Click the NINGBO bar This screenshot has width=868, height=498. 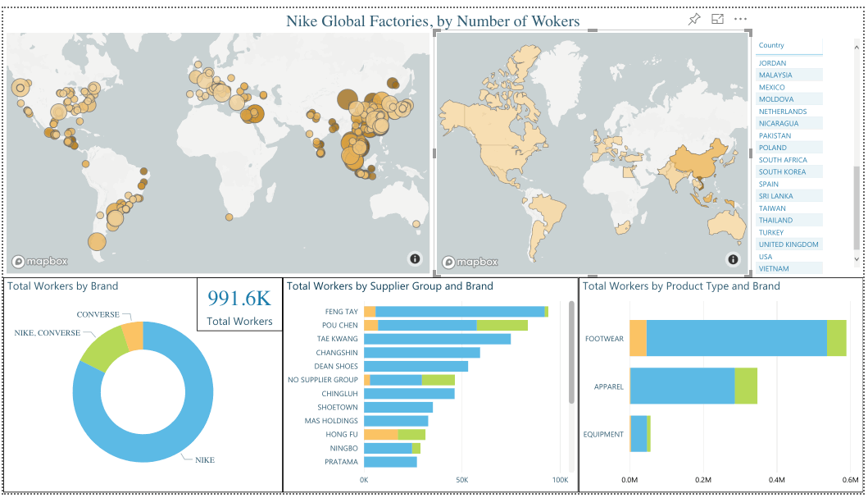point(392,448)
